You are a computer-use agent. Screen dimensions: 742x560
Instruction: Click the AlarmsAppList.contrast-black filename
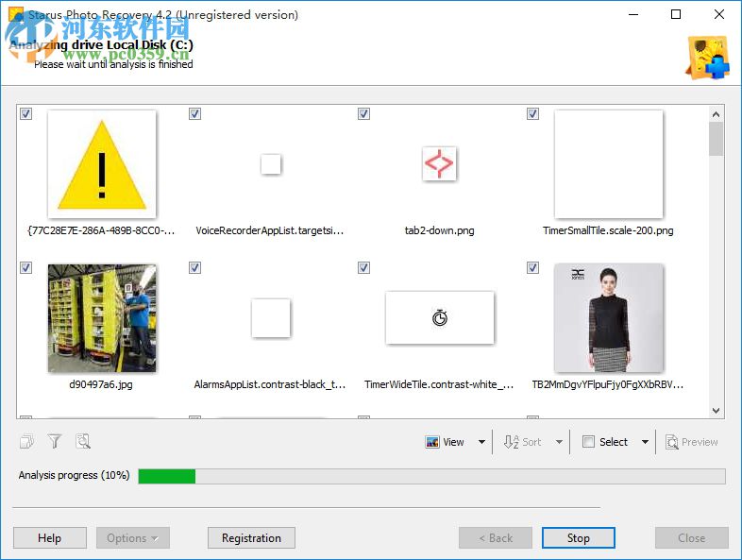point(270,384)
